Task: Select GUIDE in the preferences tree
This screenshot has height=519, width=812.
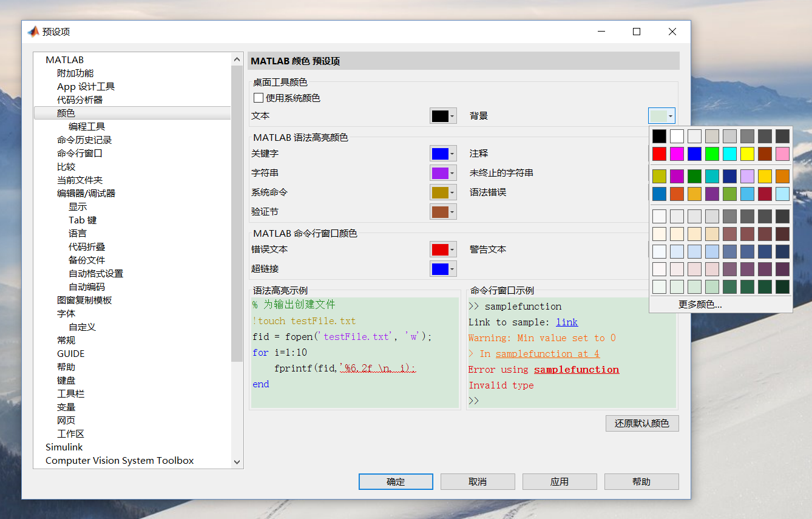Action: 71,353
